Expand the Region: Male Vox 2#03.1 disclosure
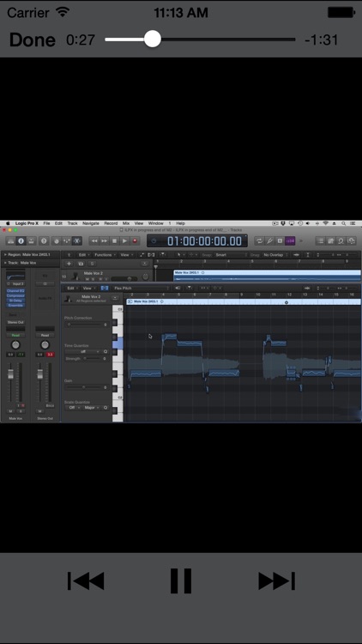The width and height of the screenshot is (362, 644). (5, 255)
